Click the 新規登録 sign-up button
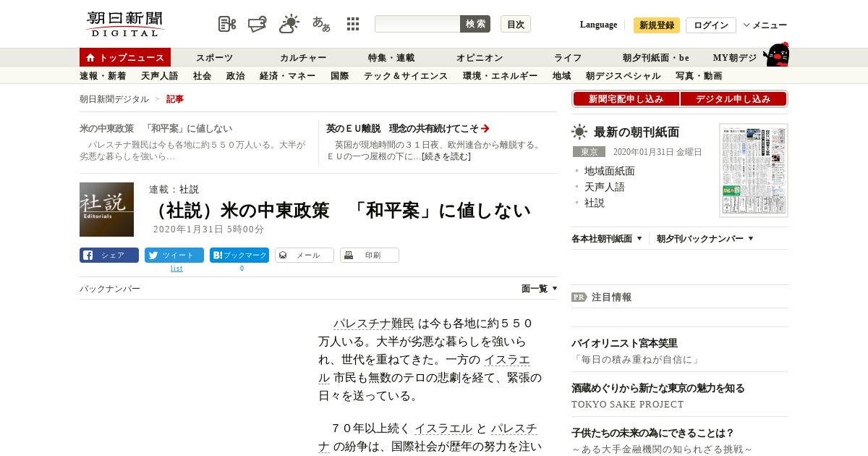This screenshot has height=456, width=868. click(657, 25)
